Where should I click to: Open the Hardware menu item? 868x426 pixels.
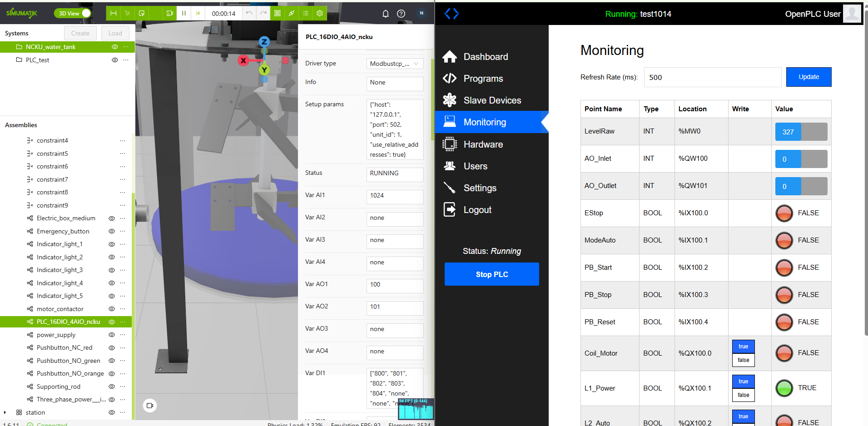[x=483, y=144]
